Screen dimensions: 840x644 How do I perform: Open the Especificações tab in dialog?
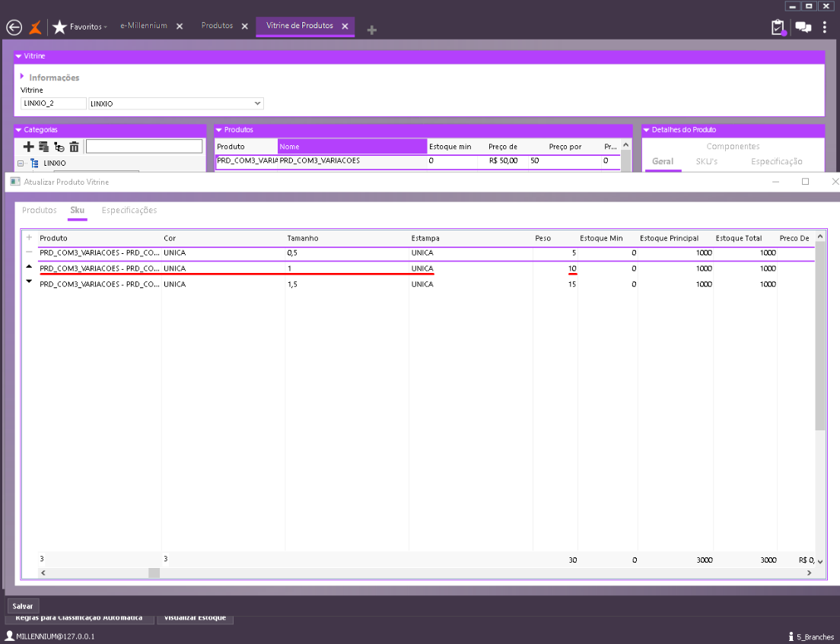[x=129, y=211]
